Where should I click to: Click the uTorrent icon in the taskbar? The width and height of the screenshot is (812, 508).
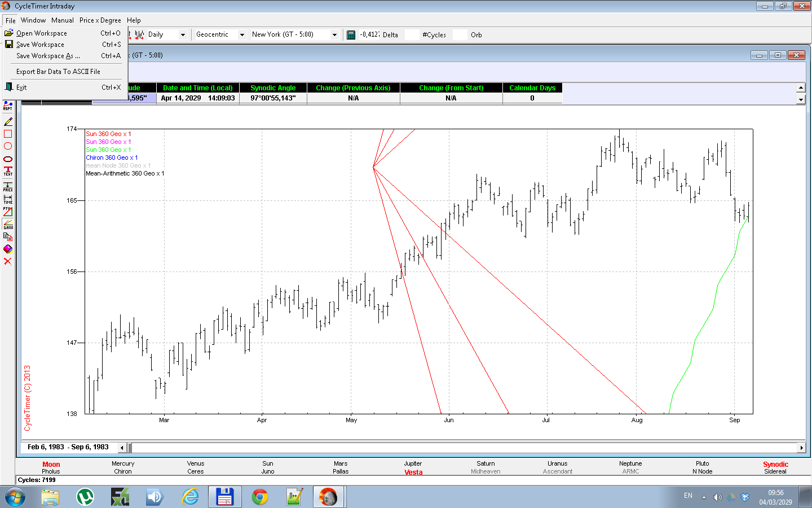pyautogui.click(x=85, y=497)
